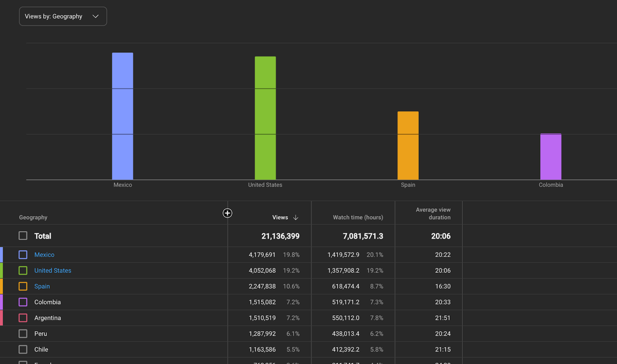Open the Spain geography link
Image resolution: width=617 pixels, height=364 pixels.
[x=42, y=286]
